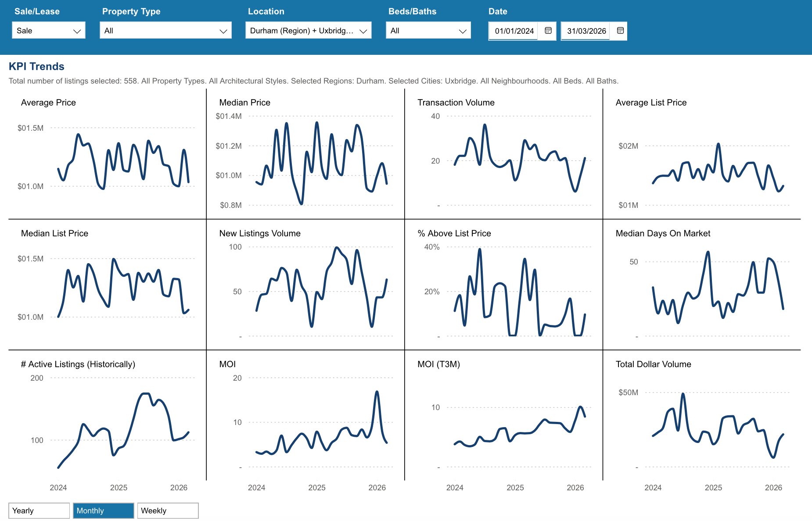Image resolution: width=812 pixels, height=521 pixels.
Task: Expand the Sale/Lease dropdown
Action: (49, 31)
